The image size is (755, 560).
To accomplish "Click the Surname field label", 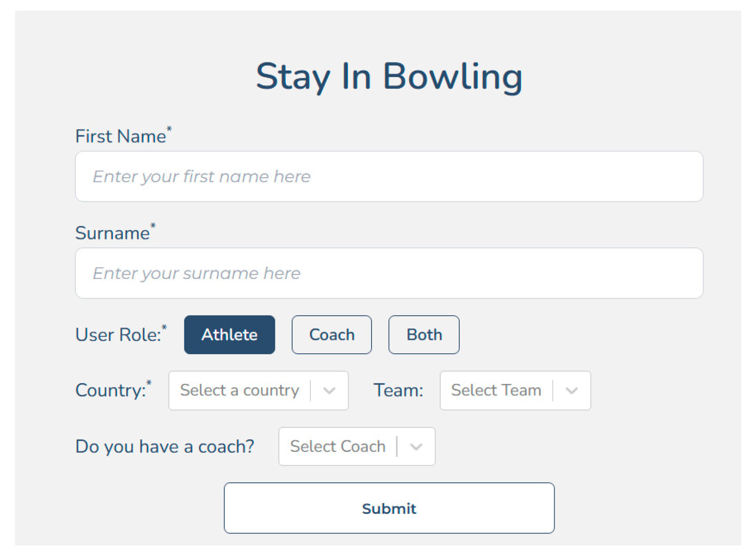I will click(112, 233).
